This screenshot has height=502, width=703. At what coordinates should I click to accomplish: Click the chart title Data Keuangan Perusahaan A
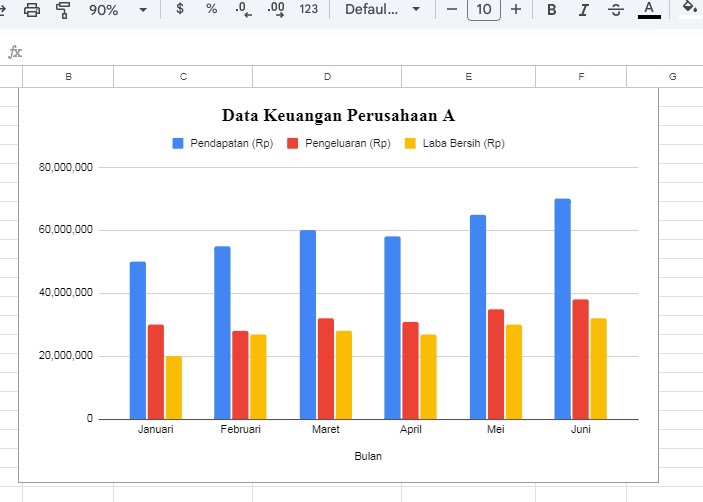(x=338, y=115)
